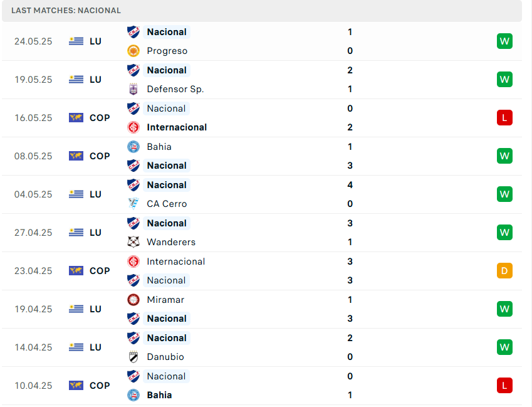The width and height of the screenshot is (532, 407).
Task: Click the Progreso club crest icon
Action: pos(133,51)
